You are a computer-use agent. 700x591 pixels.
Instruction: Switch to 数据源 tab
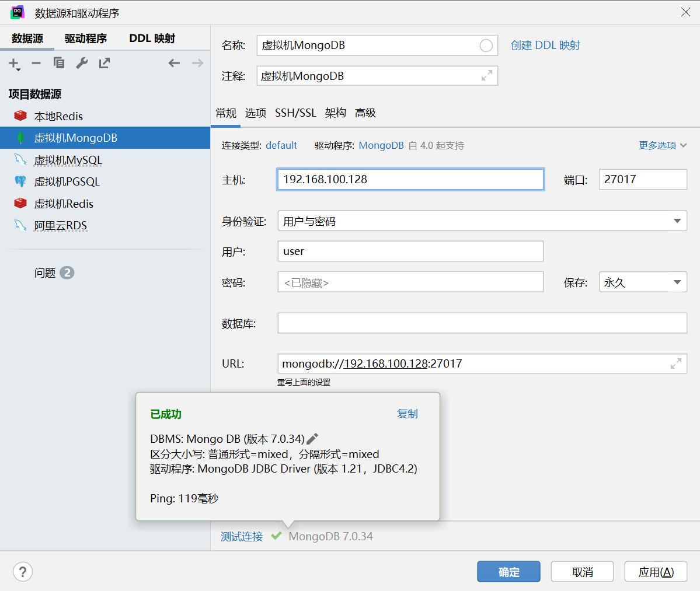27,39
